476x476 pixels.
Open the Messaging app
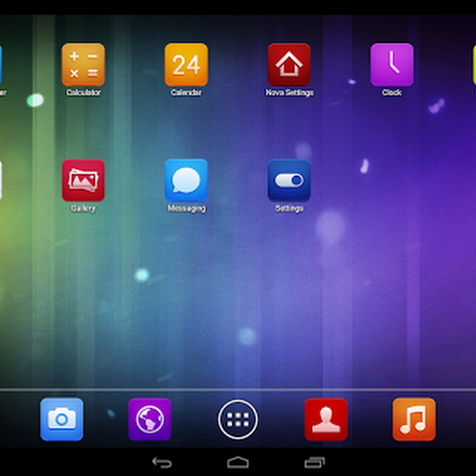tap(186, 180)
